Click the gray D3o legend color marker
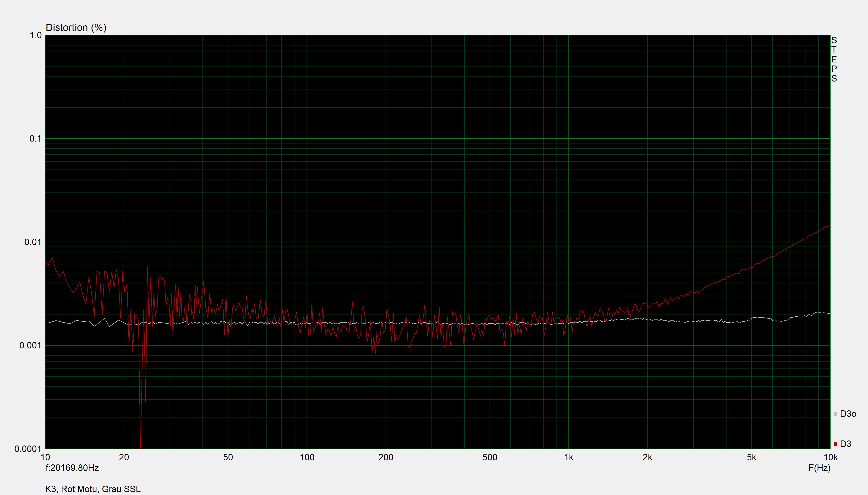Viewport: 868px width, 495px height. (x=835, y=414)
